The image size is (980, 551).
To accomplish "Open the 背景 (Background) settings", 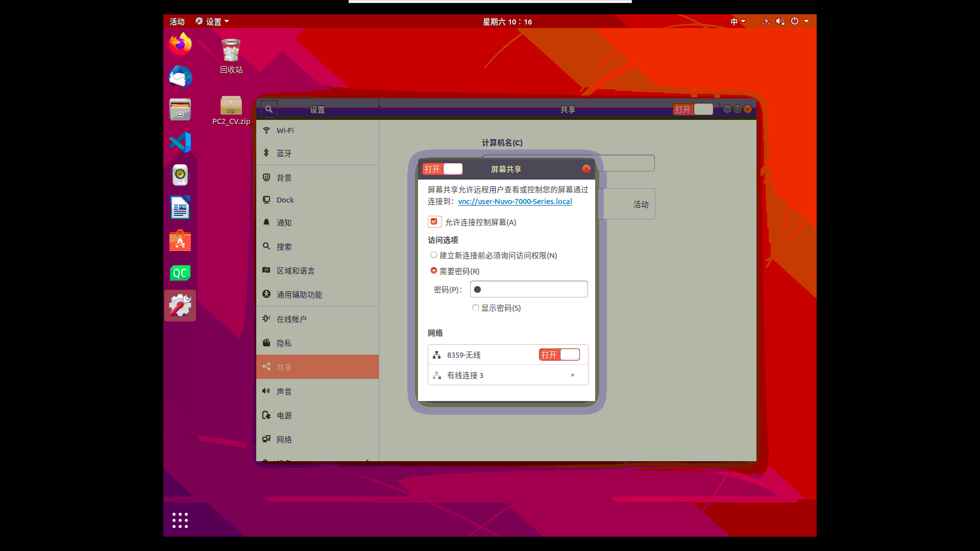I will 285,178.
